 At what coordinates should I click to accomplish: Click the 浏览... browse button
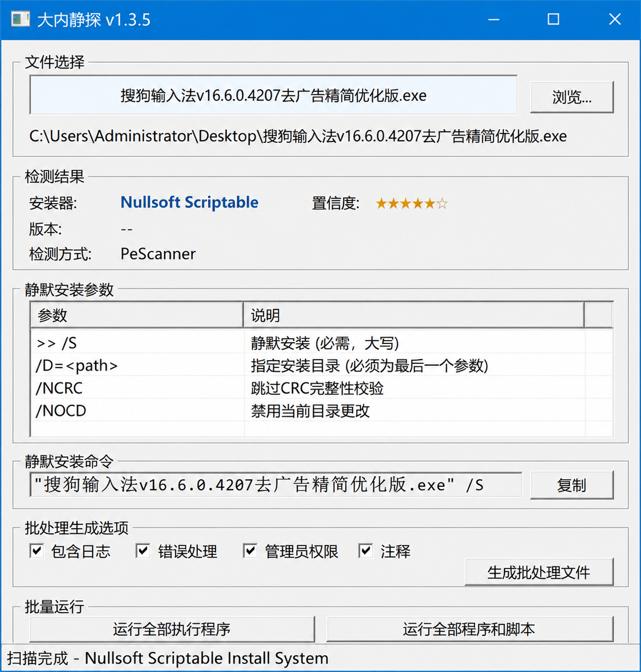click(x=571, y=97)
